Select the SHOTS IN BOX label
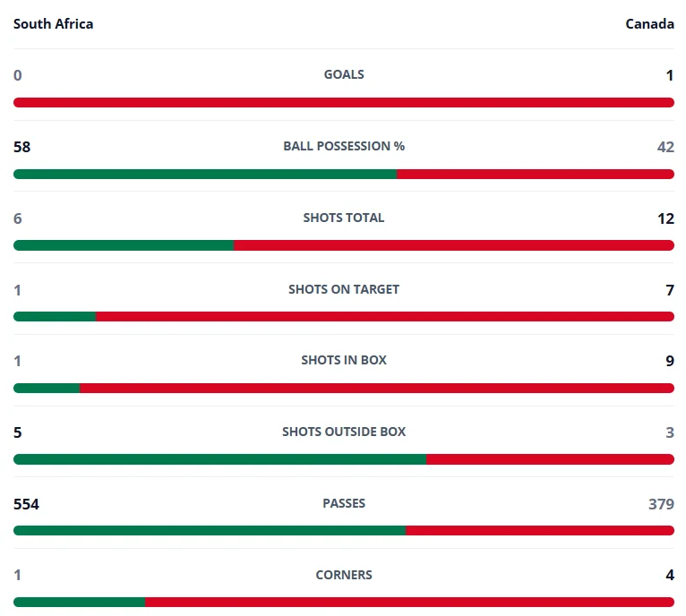 click(x=344, y=360)
